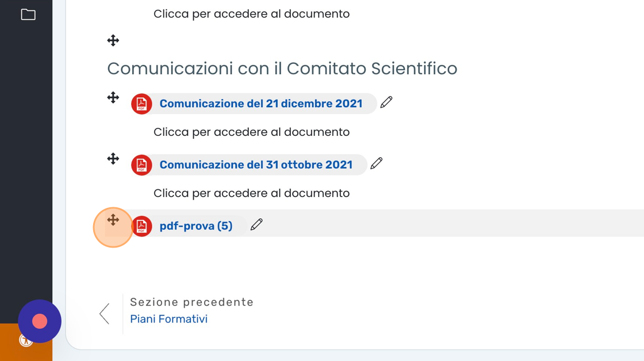Click PDF icon of Comunicazione del 21 dicembre 2021
This screenshot has height=361, width=644.
click(x=141, y=104)
